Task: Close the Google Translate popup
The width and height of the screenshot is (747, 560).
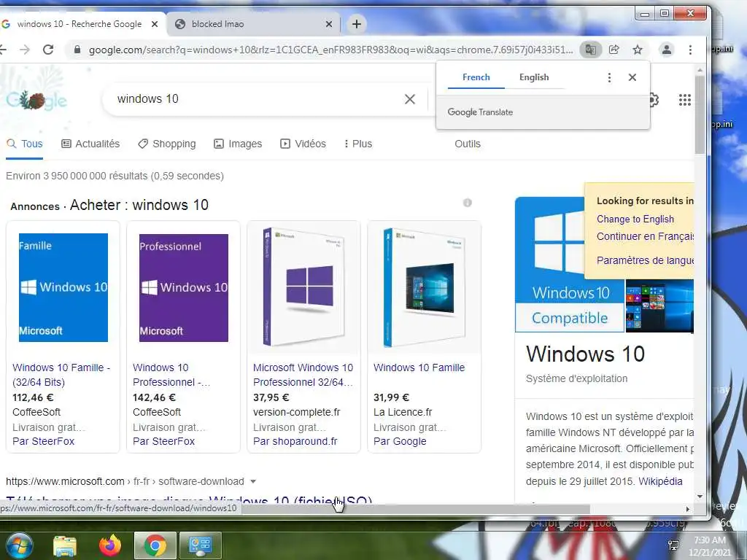Action: point(632,77)
